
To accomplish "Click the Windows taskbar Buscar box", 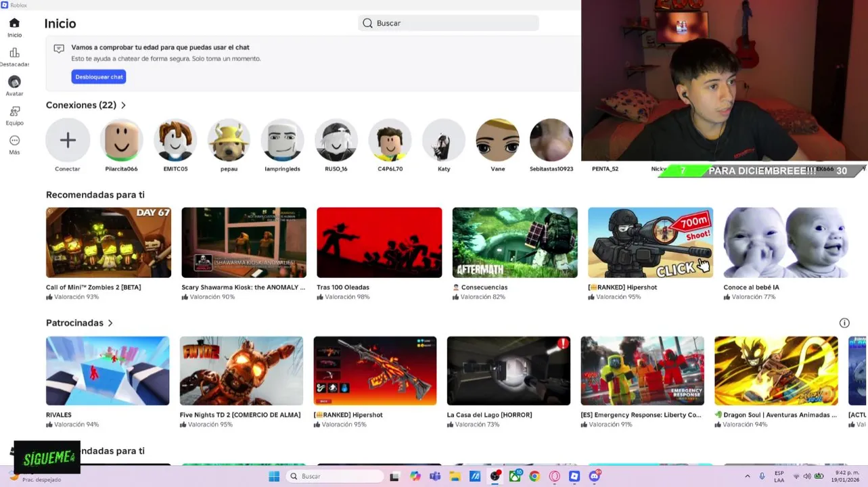I will [335, 476].
